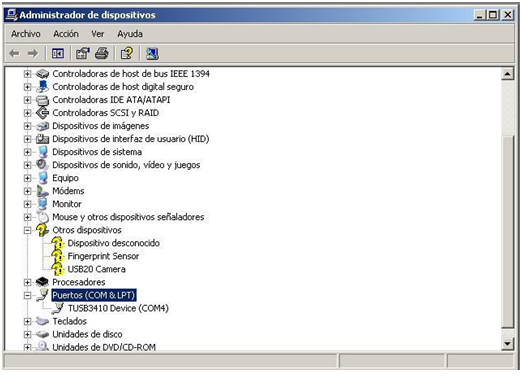The image size is (522, 378).
Task: Open the Archivo menu
Action: (x=26, y=34)
